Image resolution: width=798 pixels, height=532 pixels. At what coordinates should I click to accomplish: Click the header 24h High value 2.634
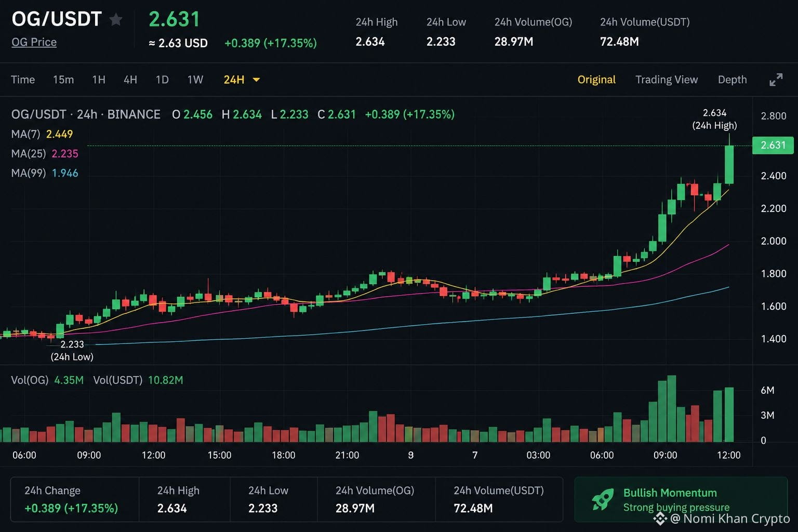tap(370, 42)
